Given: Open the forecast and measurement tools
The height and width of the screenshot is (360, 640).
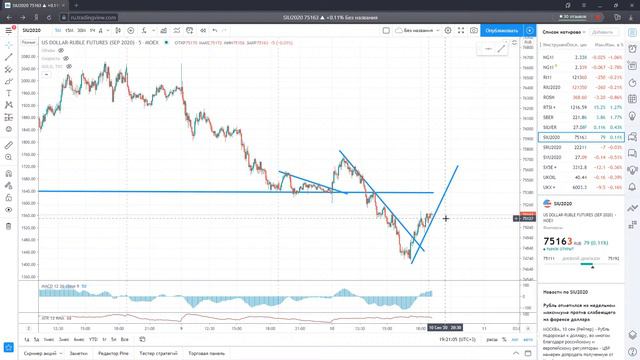Looking at the screenshot, I should (9, 117).
